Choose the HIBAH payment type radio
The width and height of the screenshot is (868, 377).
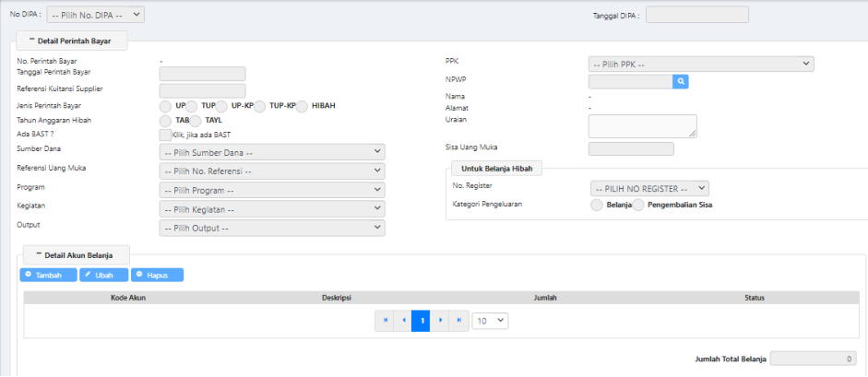click(303, 106)
